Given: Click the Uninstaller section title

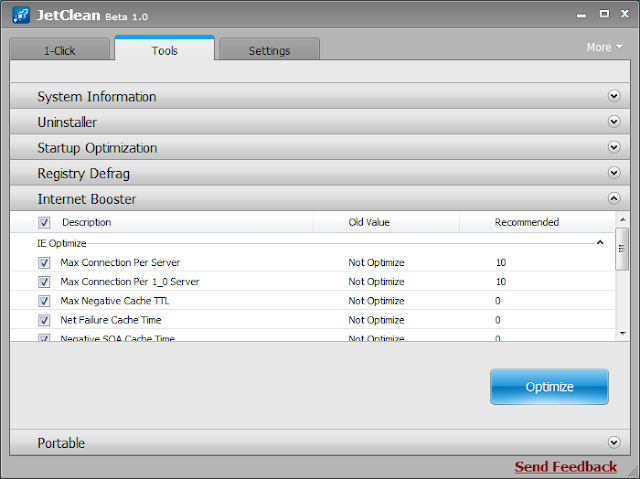Looking at the screenshot, I should (x=67, y=122).
